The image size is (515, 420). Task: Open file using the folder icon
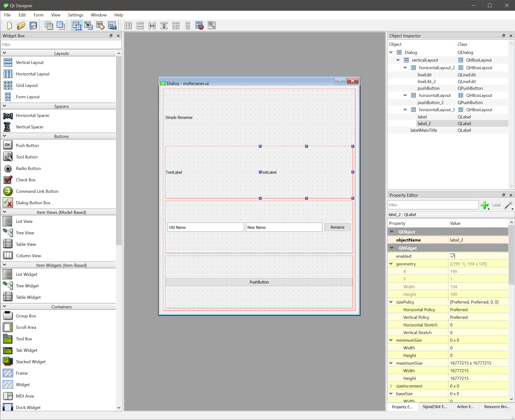[x=21, y=25]
